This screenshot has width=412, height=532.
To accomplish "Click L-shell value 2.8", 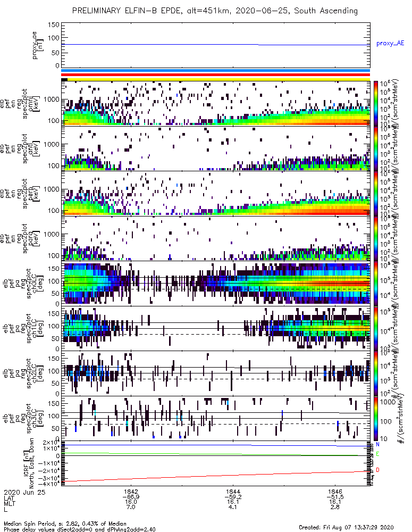I will point(335,507).
